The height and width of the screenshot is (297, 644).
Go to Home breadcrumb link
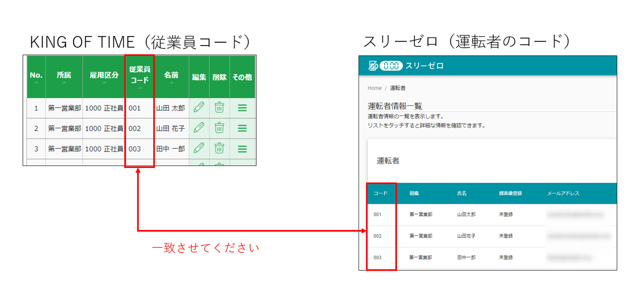click(x=374, y=88)
